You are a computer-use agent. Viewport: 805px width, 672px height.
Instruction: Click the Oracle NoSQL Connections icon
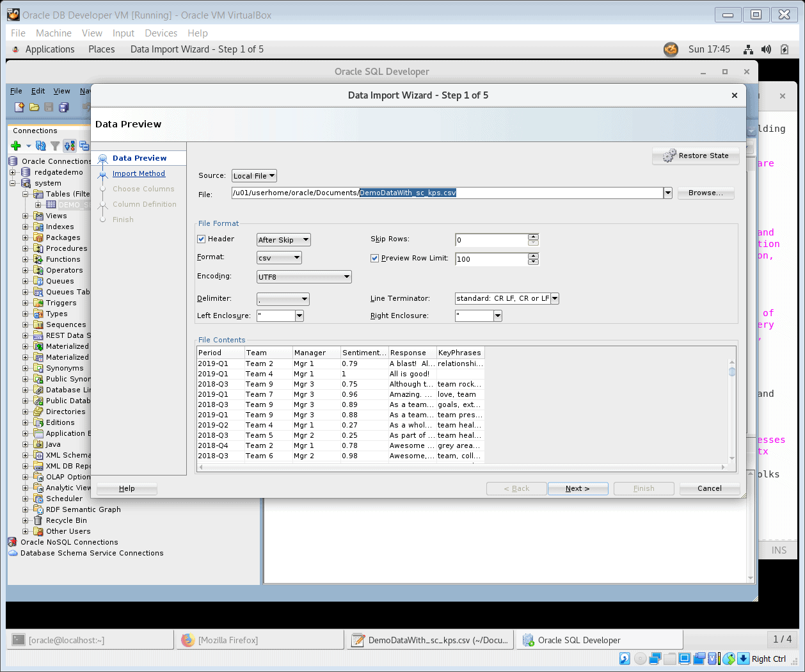pos(12,542)
